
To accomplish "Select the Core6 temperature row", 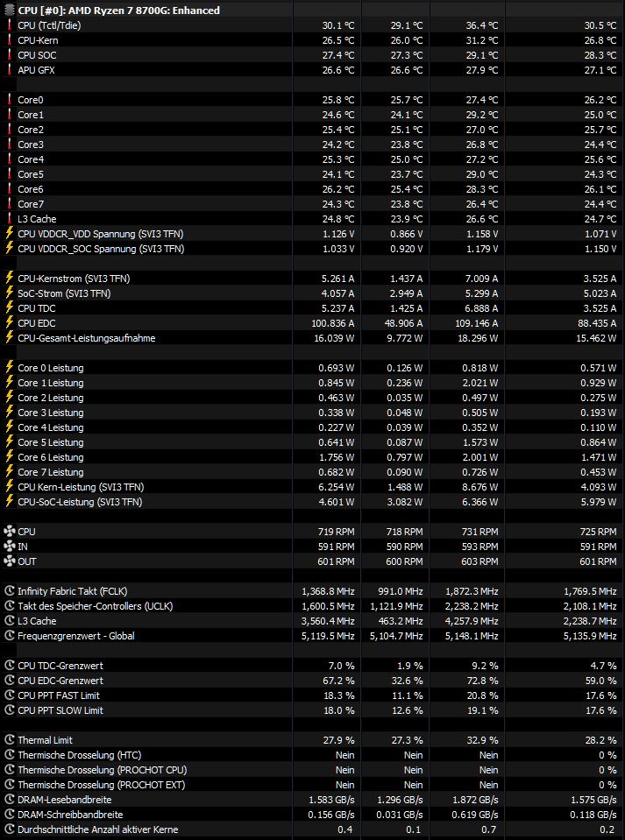I will [312, 189].
